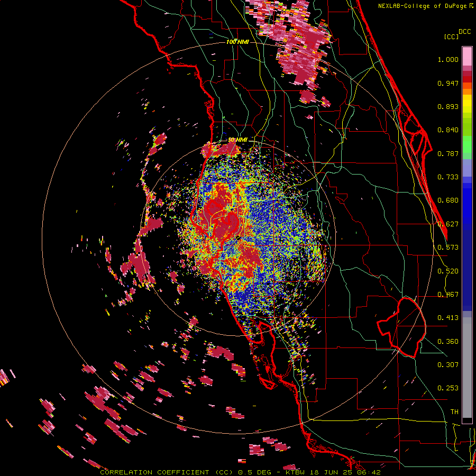Screen dimensions: 476x476
Task: Click the "100 NMI" range ring label
Action: click(x=237, y=42)
